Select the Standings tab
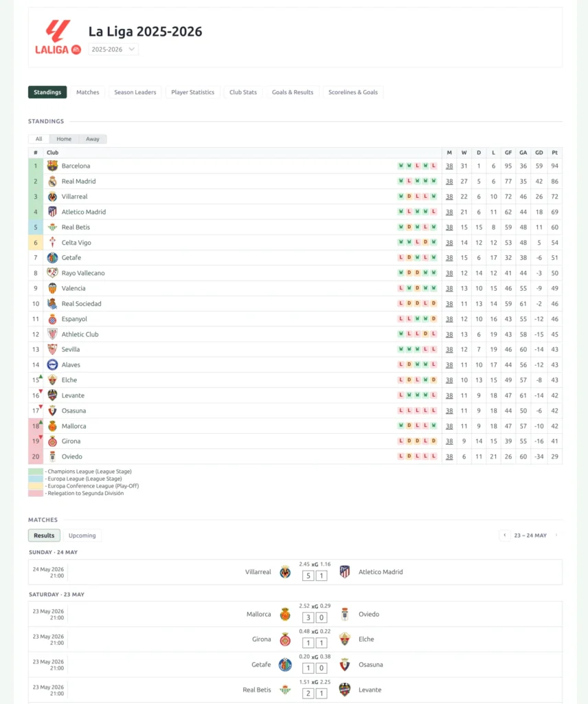The height and width of the screenshot is (704, 588). point(47,92)
